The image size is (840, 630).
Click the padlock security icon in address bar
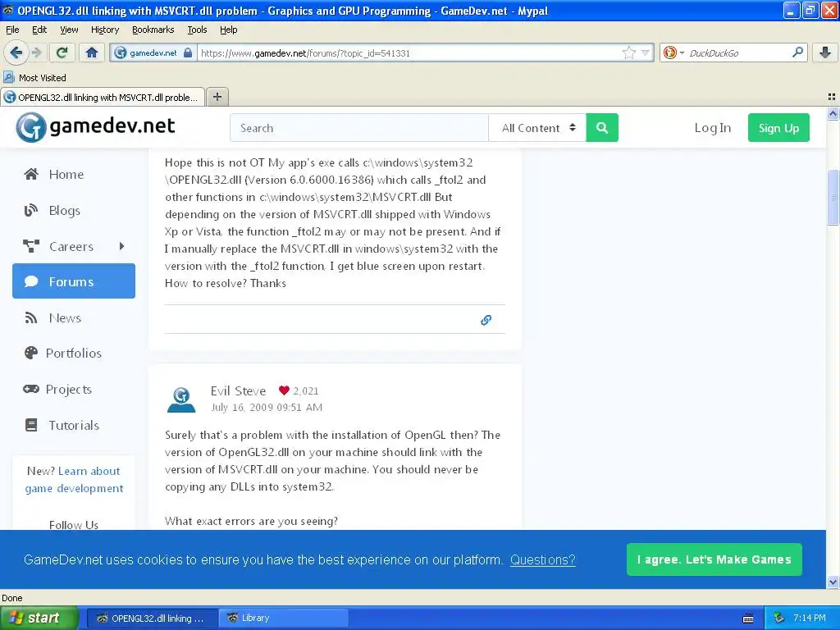188,52
